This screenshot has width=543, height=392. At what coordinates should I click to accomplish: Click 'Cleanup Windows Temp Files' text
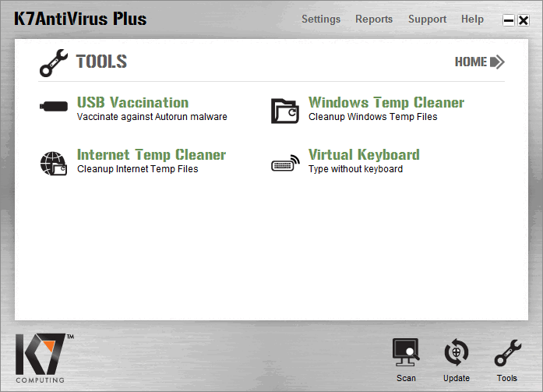(373, 117)
